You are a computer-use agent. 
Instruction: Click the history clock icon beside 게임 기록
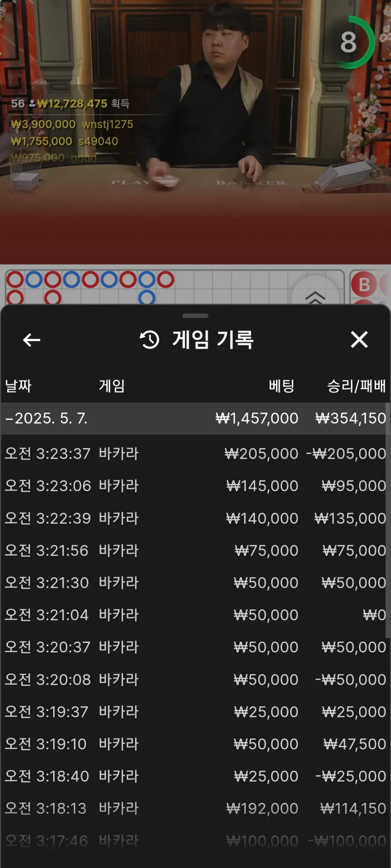click(150, 340)
